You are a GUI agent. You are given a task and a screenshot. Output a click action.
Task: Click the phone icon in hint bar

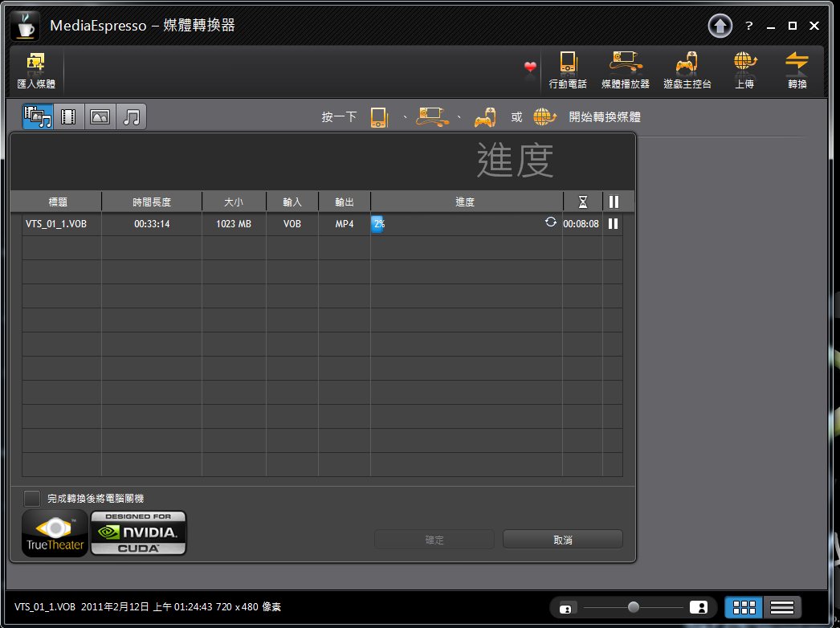[x=379, y=117]
